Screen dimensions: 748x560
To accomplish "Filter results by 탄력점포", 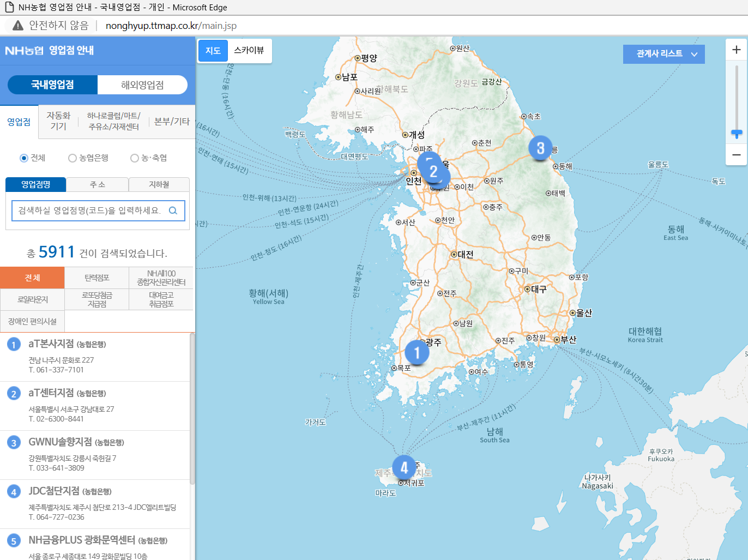I will (96, 278).
